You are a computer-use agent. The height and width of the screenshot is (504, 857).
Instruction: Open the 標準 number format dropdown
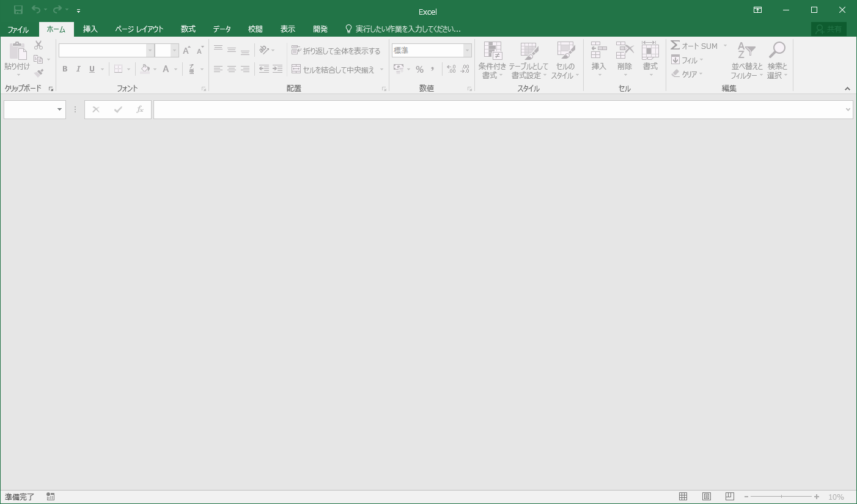pos(468,51)
